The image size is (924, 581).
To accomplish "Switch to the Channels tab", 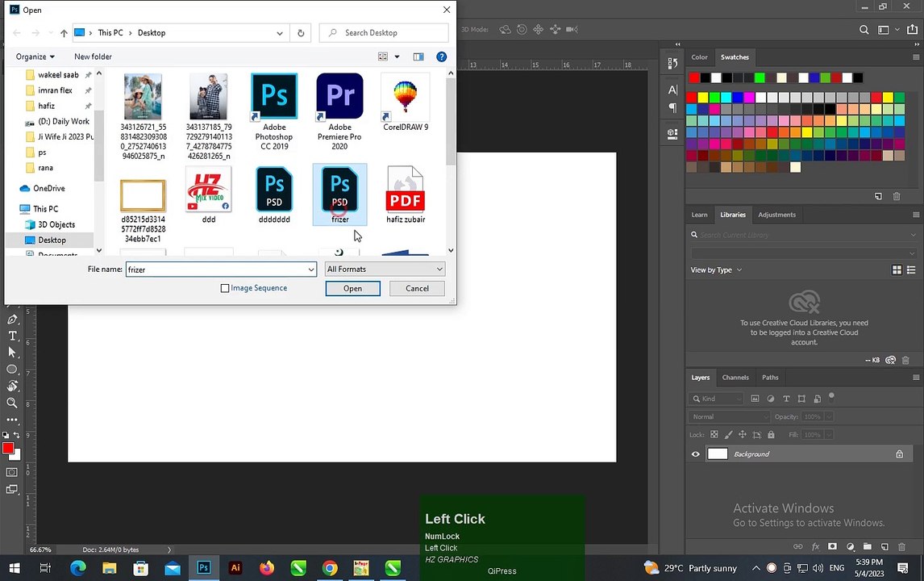I will (735, 378).
